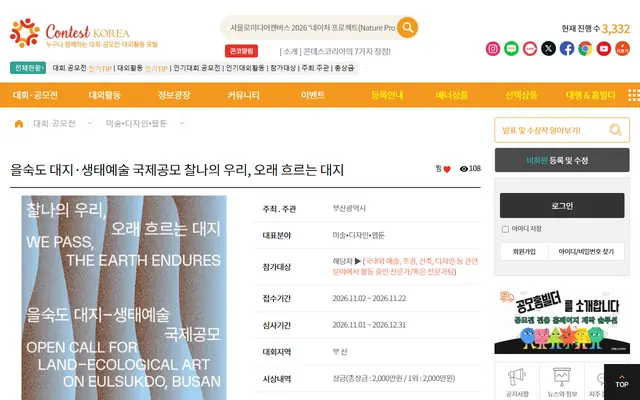Click the 인기대외활동 link

coord(245,68)
